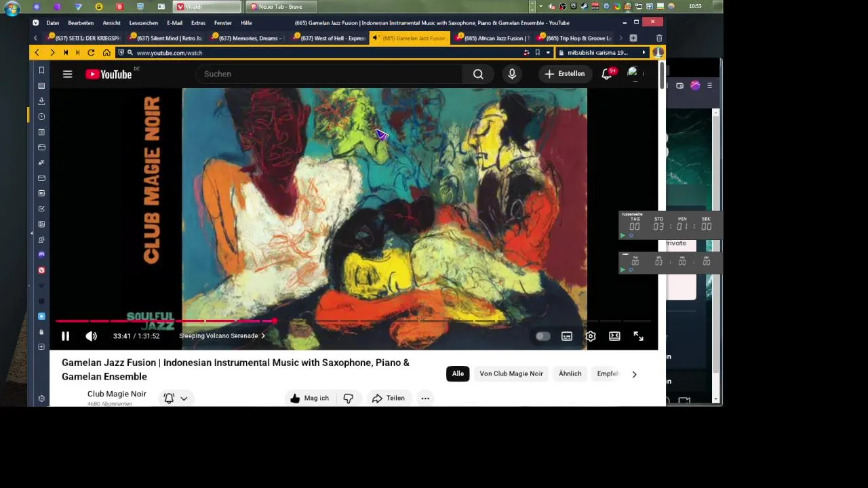The height and width of the screenshot is (488, 868).
Task: Open the Hilfe menu
Action: pyautogui.click(x=246, y=23)
